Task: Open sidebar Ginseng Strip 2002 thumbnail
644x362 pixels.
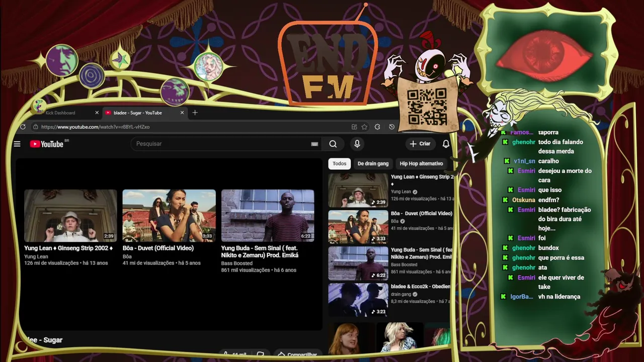Action: (x=358, y=191)
